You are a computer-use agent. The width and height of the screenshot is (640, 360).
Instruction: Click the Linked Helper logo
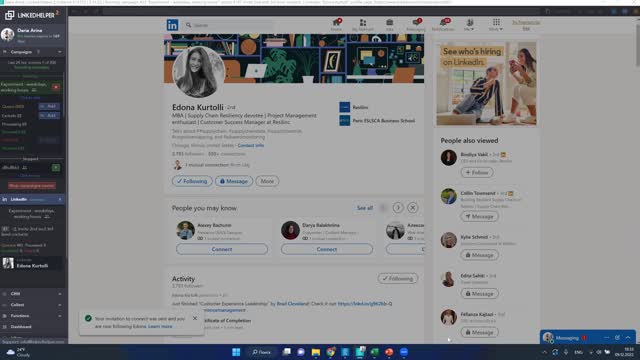coord(31,15)
